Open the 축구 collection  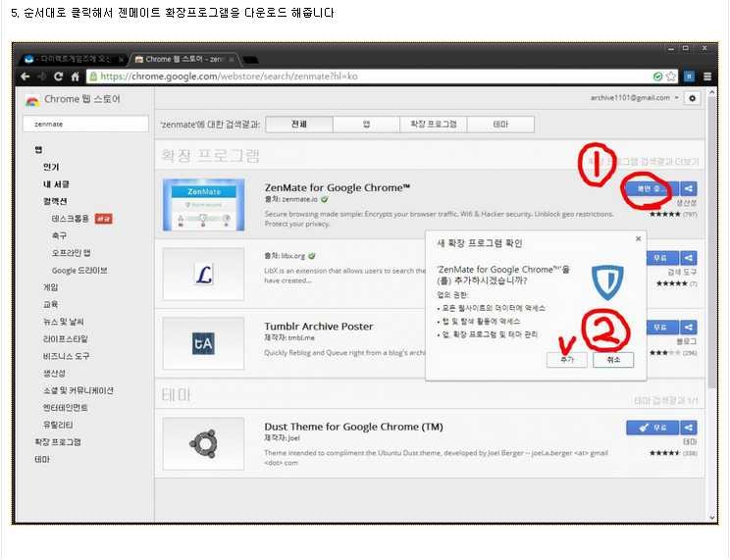[x=59, y=235]
